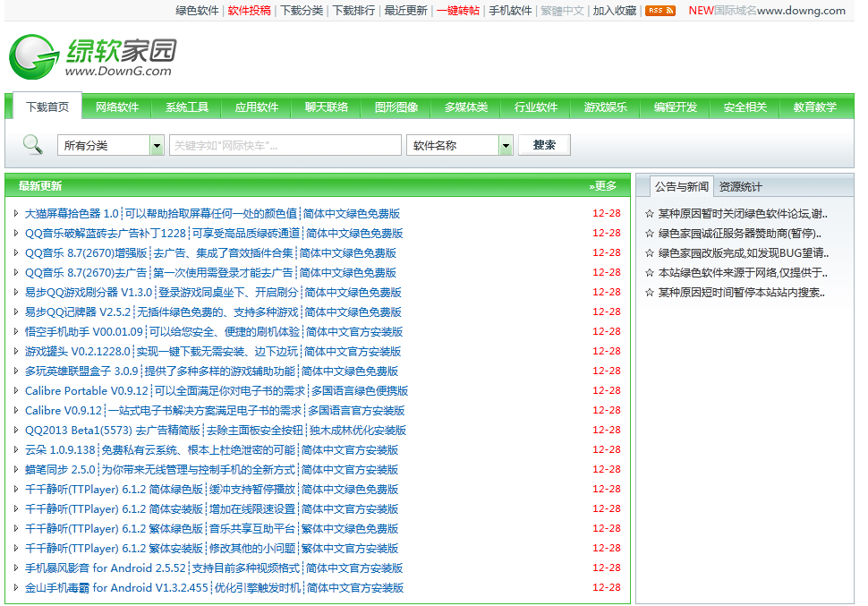Click the 下载分类 top link
This screenshot has width=868, height=606.
[302, 11]
